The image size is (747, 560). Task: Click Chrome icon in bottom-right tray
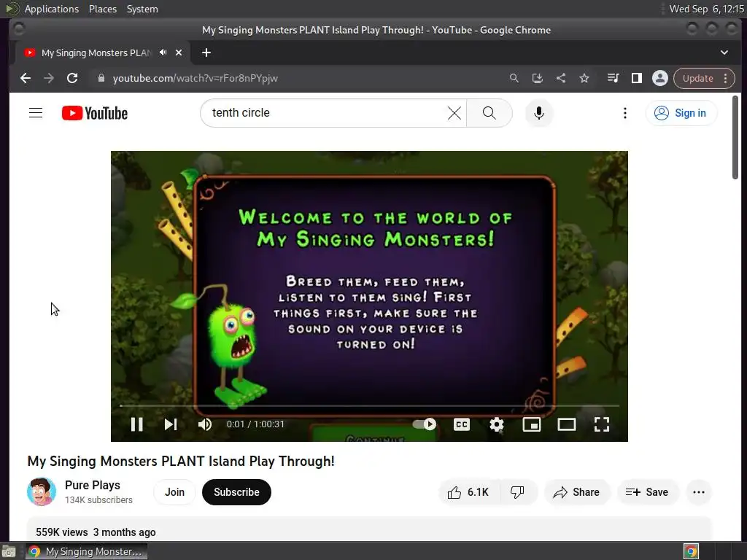[x=691, y=551]
